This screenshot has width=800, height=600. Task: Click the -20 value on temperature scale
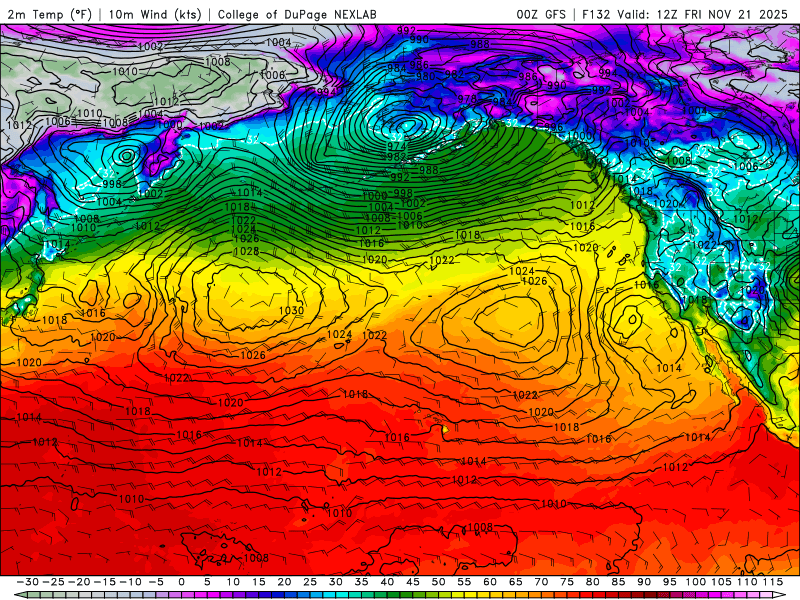(x=80, y=582)
